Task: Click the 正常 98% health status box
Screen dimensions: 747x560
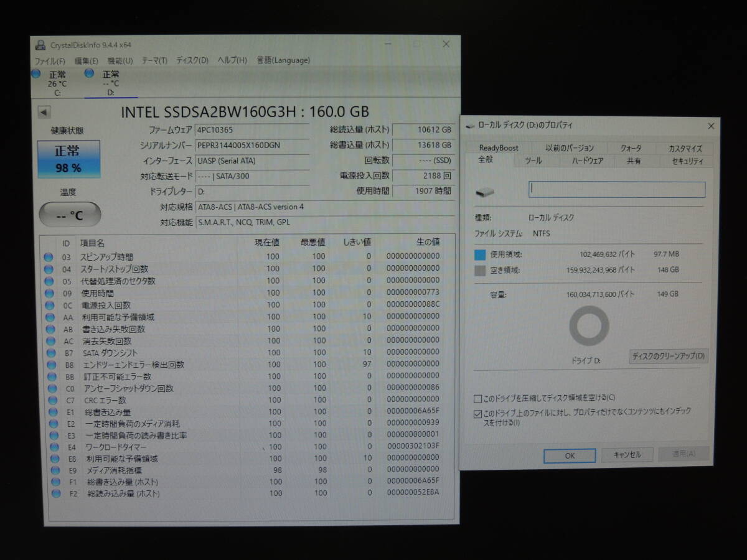Action: click(68, 159)
